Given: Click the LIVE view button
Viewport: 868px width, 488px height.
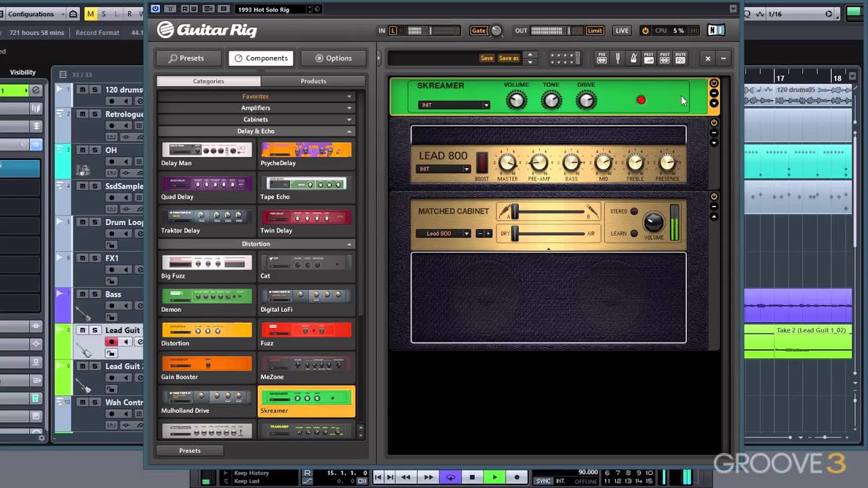Looking at the screenshot, I should click(x=622, y=30).
